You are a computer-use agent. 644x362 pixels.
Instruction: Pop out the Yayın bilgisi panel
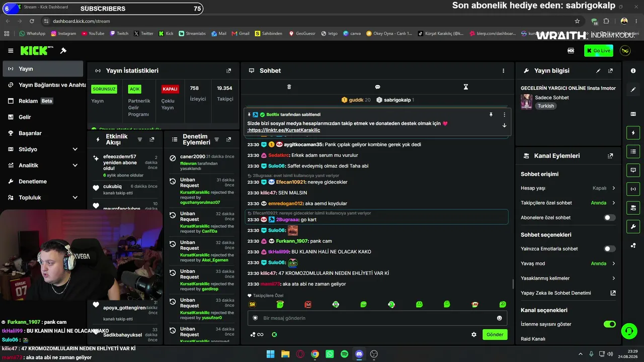[x=611, y=71]
